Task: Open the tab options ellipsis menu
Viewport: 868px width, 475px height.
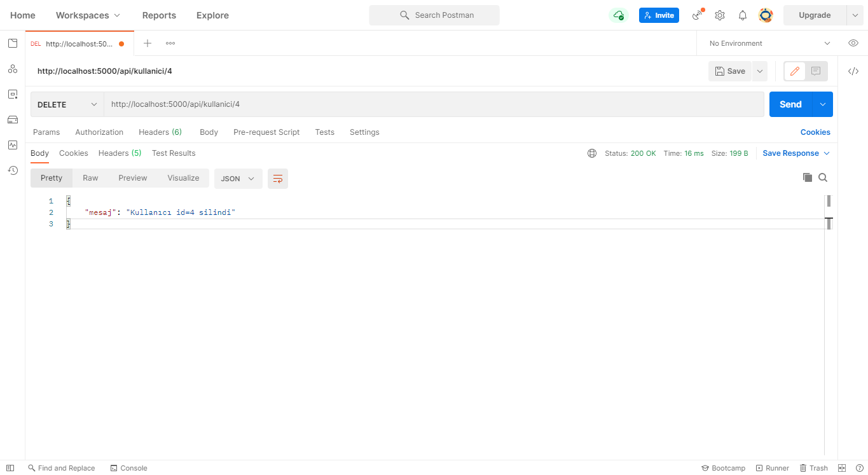Action: (x=170, y=43)
